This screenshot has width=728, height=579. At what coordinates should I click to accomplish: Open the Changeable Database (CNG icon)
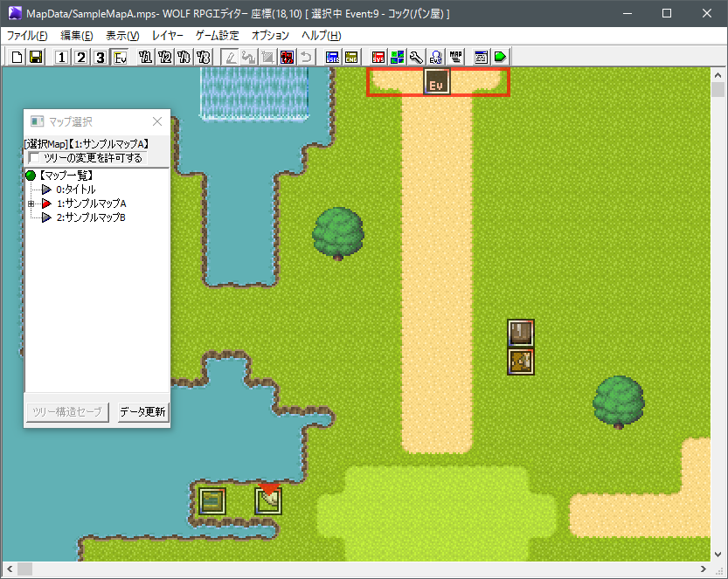click(352, 57)
